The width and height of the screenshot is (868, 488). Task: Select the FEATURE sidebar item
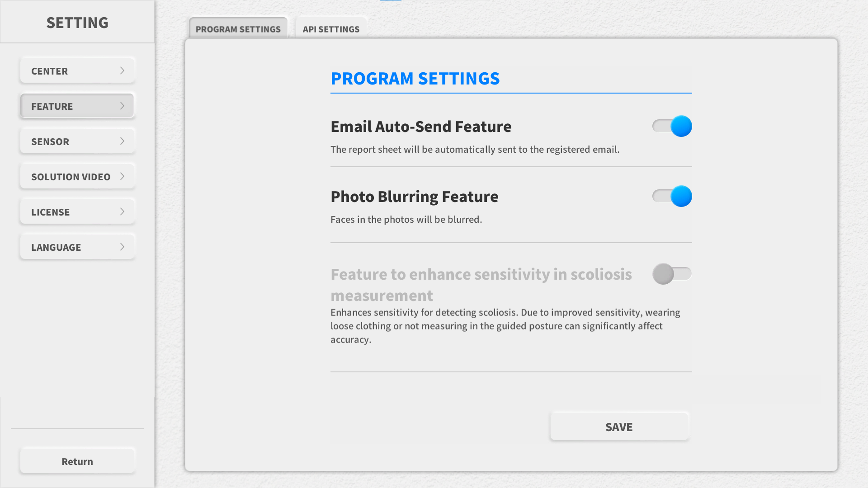click(x=77, y=106)
